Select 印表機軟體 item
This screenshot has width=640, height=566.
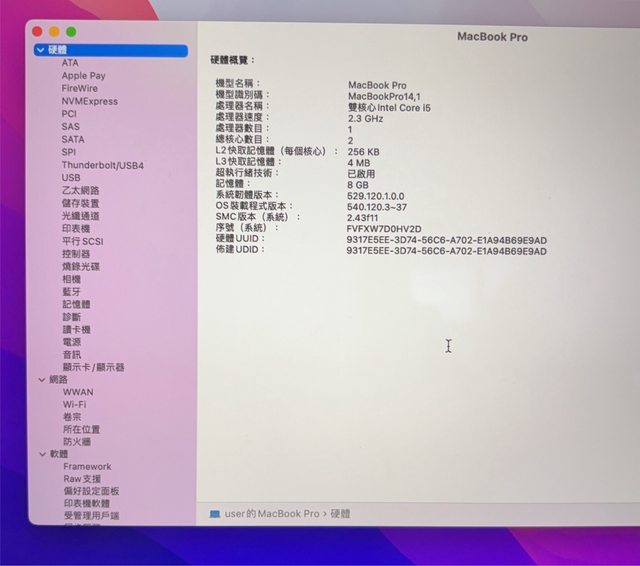(x=87, y=504)
